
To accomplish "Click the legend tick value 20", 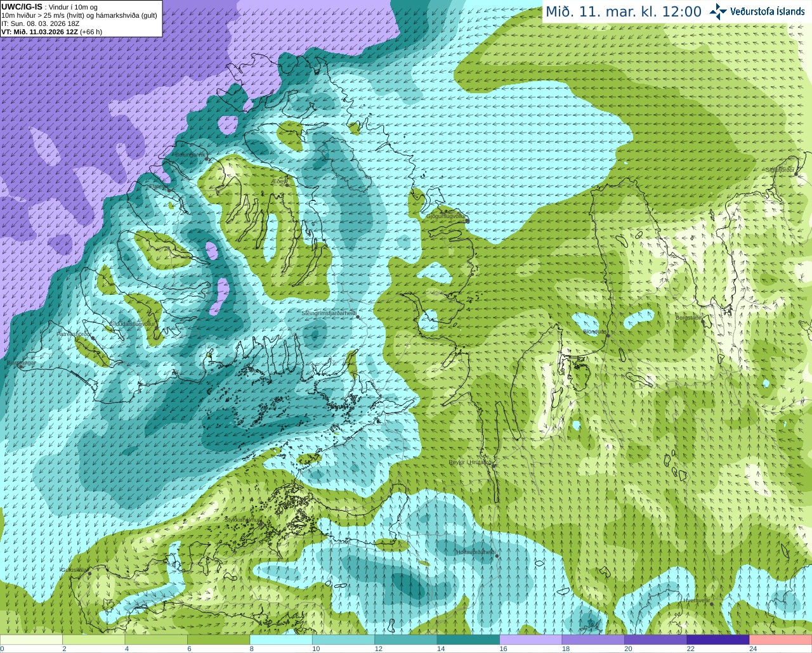I will point(628,649).
